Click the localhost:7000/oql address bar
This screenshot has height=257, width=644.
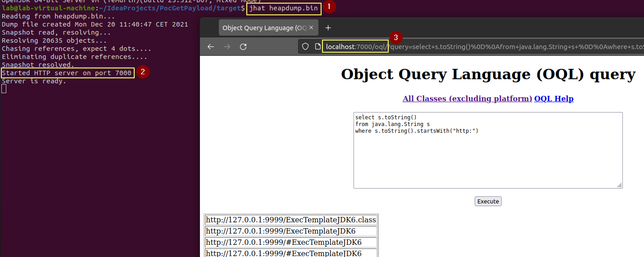[471, 46]
